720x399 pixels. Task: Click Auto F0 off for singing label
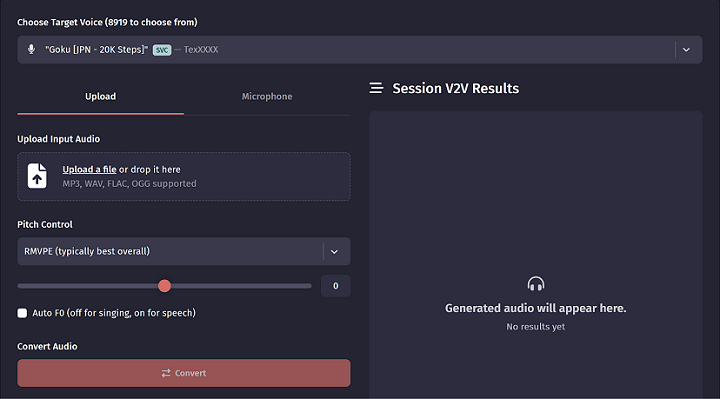114,313
